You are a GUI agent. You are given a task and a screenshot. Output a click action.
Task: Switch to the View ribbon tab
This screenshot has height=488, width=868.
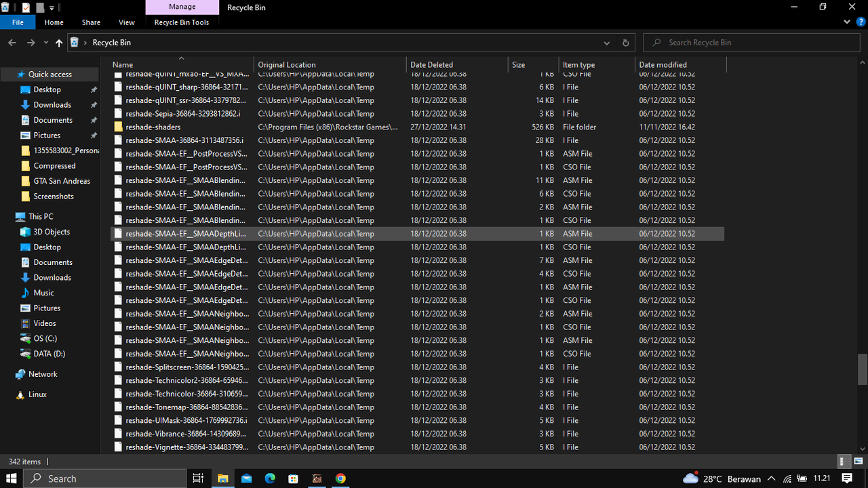[x=127, y=22]
